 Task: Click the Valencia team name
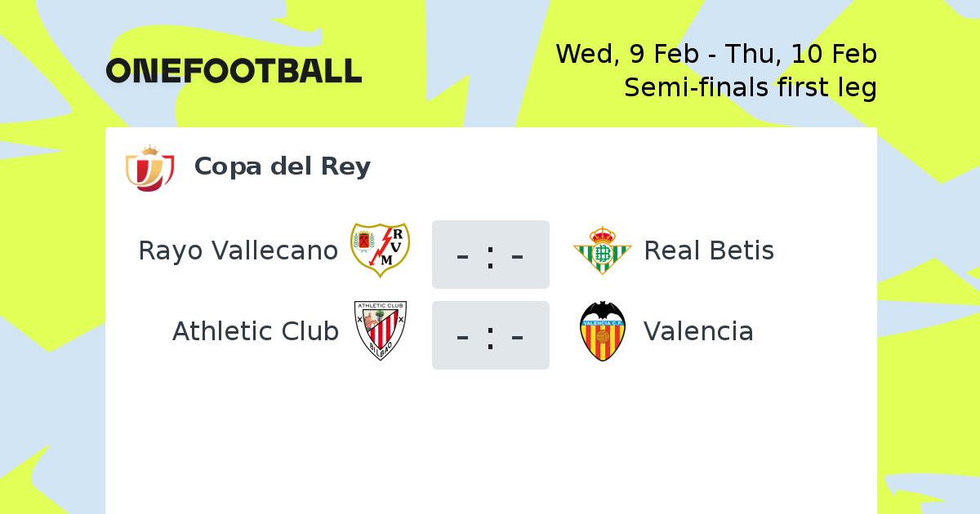(698, 331)
